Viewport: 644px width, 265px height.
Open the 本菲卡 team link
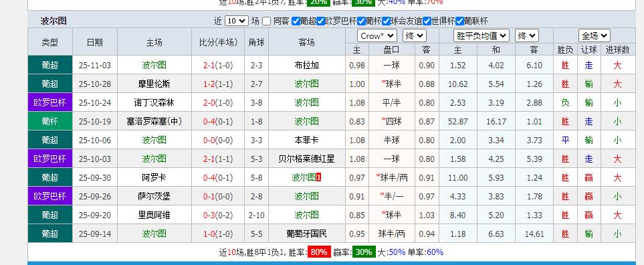pyautogui.click(x=306, y=140)
